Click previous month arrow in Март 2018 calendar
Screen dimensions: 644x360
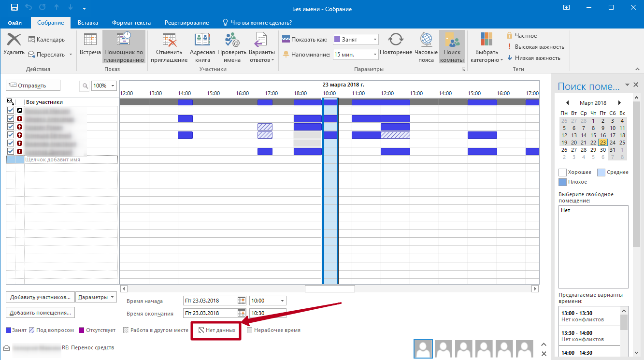point(568,103)
